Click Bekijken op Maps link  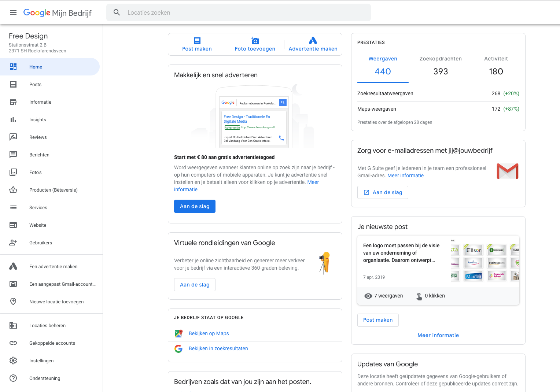coord(209,333)
